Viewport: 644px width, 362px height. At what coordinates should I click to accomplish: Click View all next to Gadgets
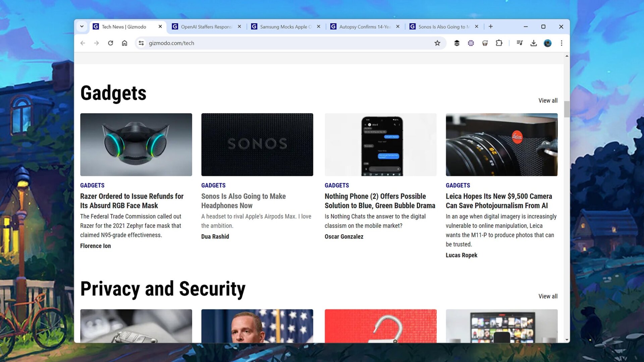click(x=548, y=101)
